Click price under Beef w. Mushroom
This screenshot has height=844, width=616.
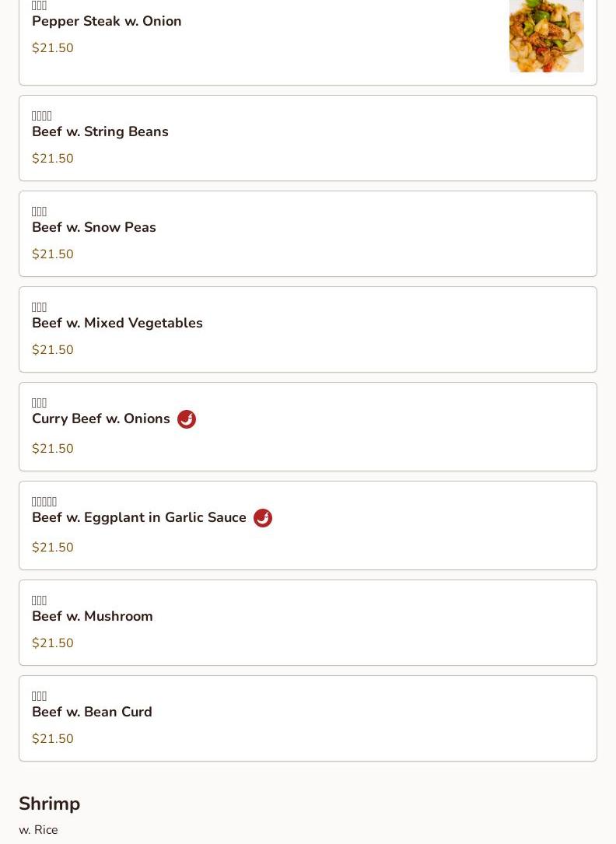[53, 643]
